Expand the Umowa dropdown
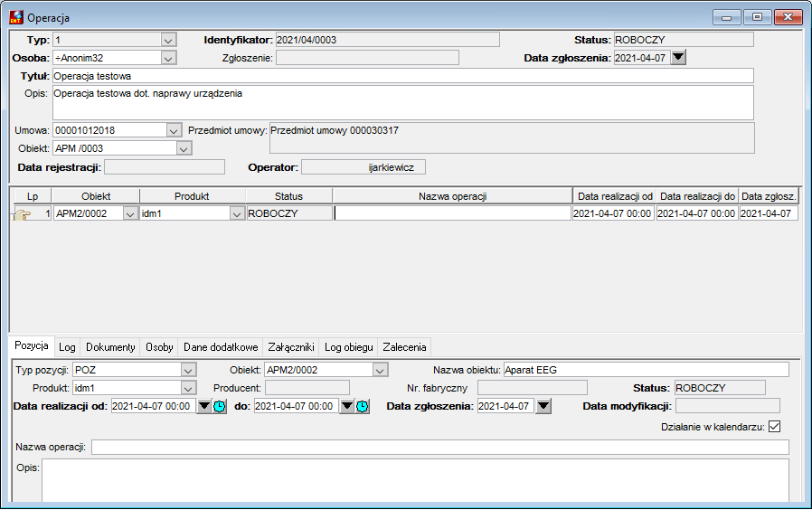 (174, 130)
